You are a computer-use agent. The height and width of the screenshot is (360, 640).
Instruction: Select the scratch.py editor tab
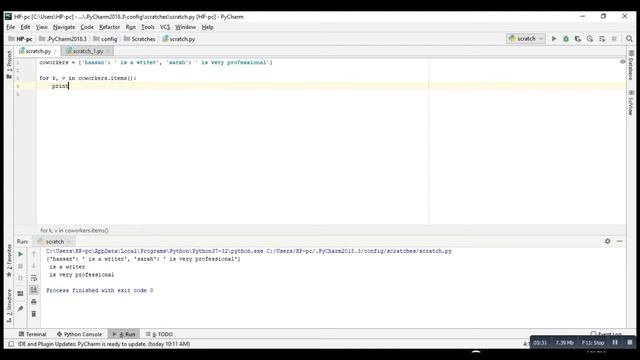point(38,51)
